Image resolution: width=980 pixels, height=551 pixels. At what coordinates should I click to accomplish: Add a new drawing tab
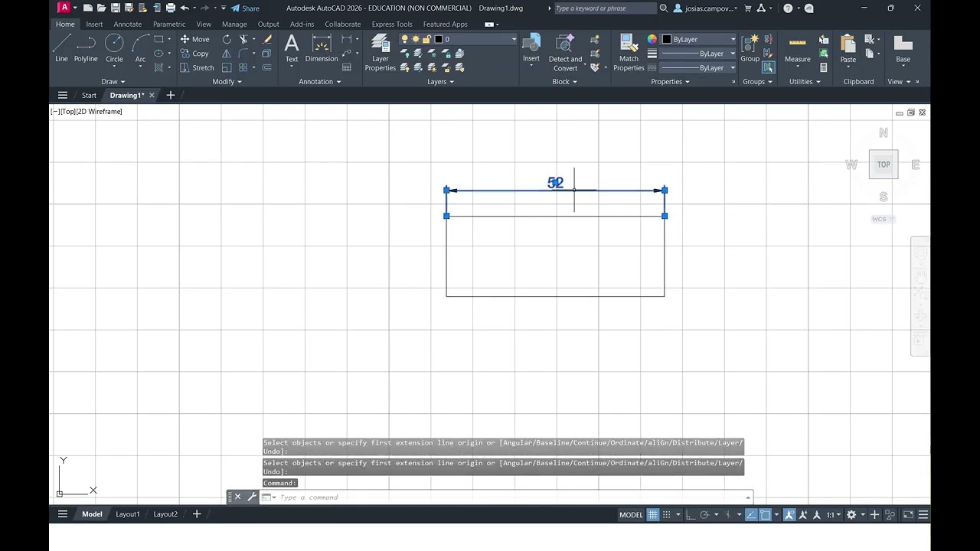[x=171, y=96]
